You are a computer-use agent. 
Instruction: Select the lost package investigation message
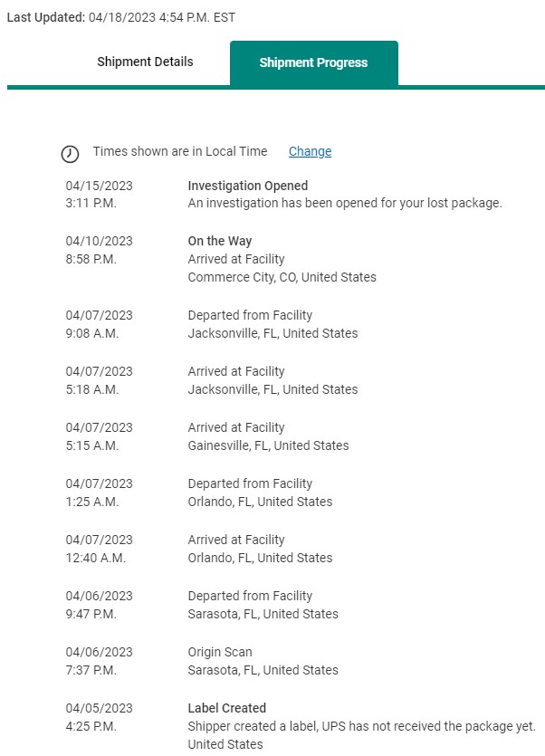(x=344, y=203)
